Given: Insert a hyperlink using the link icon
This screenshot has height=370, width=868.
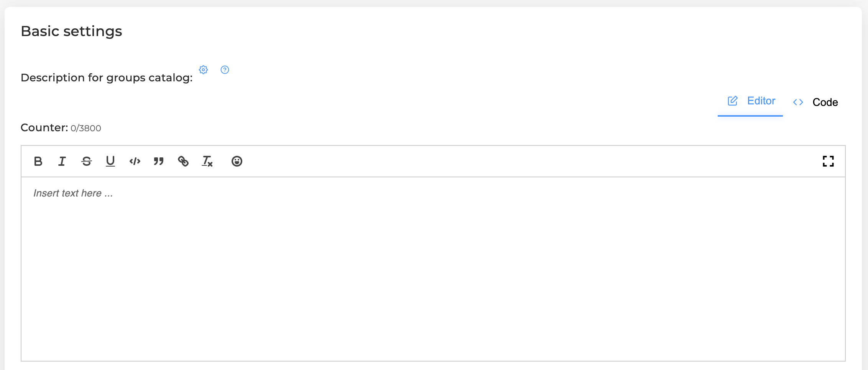Looking at the screenshot, I should (183, 161).
